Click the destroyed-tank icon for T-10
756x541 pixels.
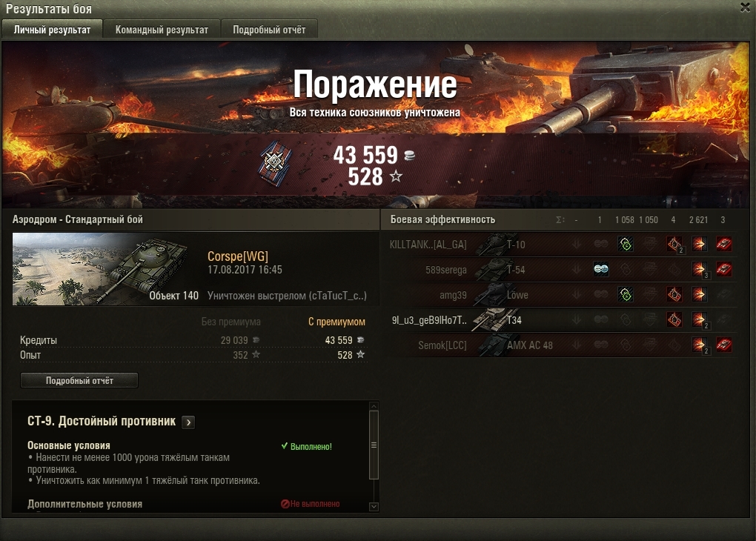[723, 245]
